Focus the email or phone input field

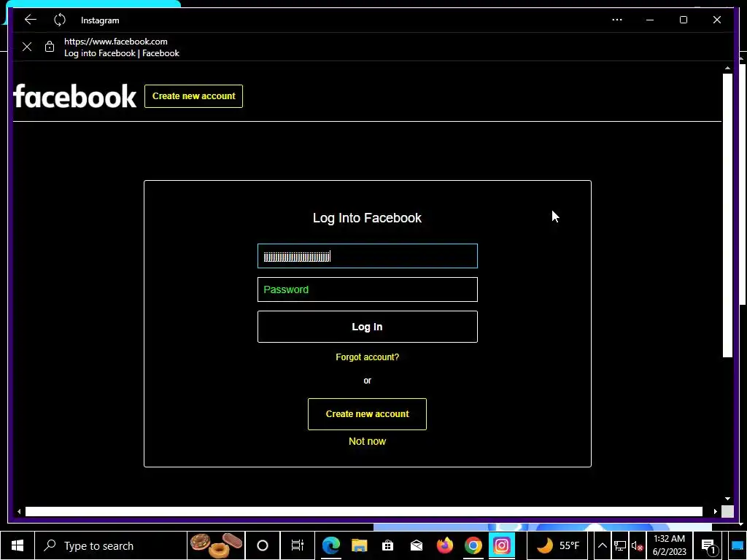click(368, 256)
